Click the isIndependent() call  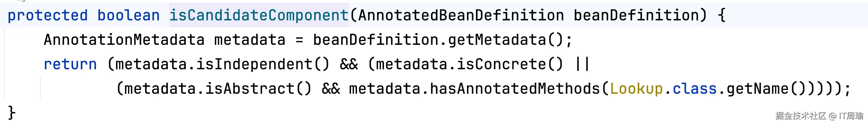(x=263, y=65)
